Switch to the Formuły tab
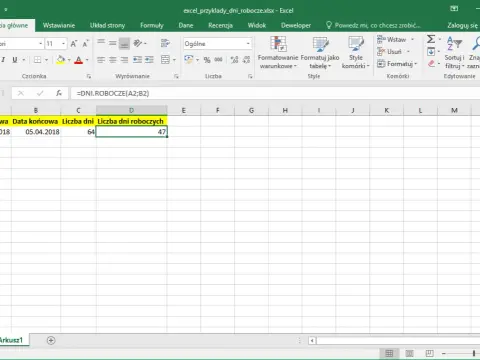 [x=152, y=25]
